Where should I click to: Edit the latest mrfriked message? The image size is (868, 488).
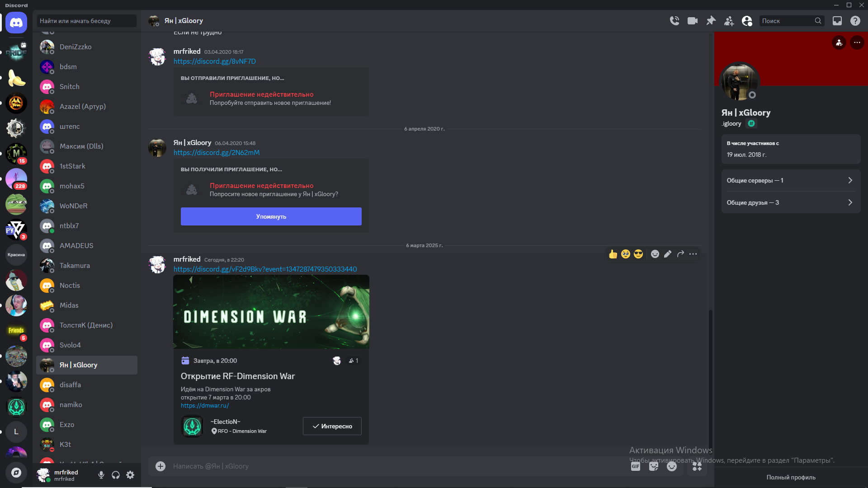point(668,254)
